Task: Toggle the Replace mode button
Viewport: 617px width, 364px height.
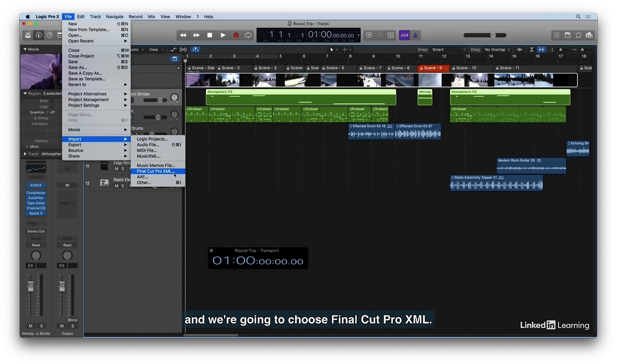Action: pos(369,35)
